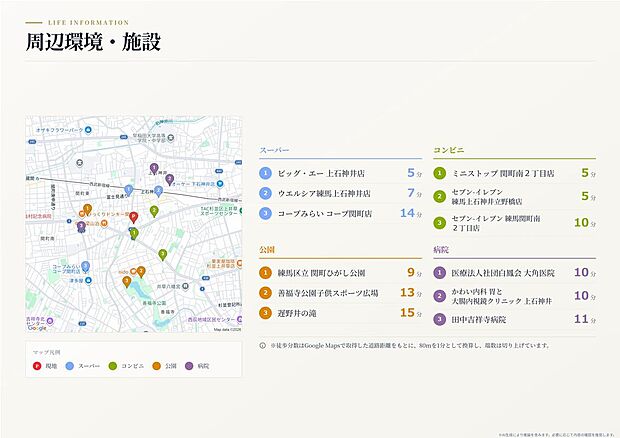Click the blue badge 2 for ウエルシア
The width and height of the screenshot is (620, 438).
click(265, 193)
